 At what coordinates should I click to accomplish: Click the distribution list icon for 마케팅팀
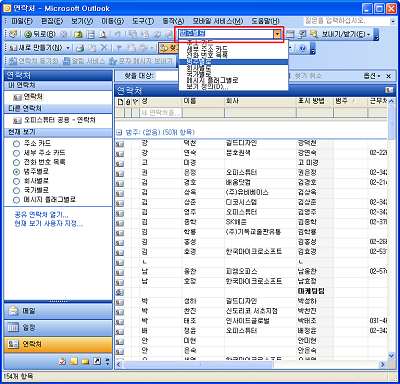120,292
